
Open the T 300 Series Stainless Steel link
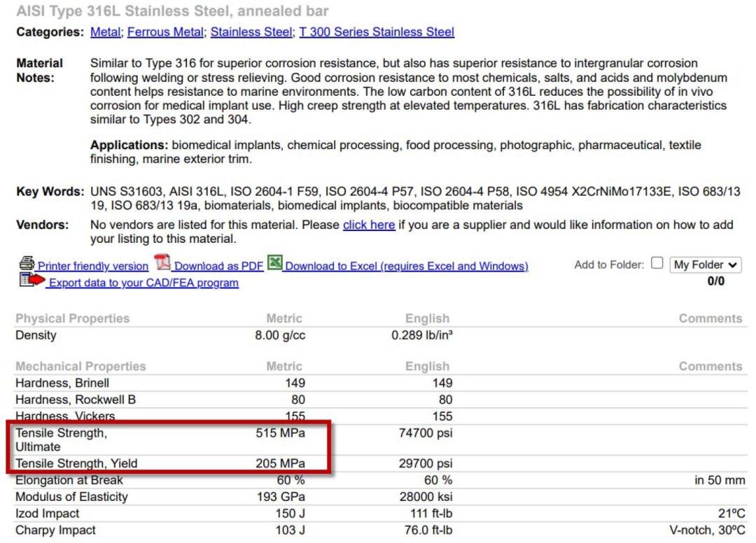tap(377, 32)
